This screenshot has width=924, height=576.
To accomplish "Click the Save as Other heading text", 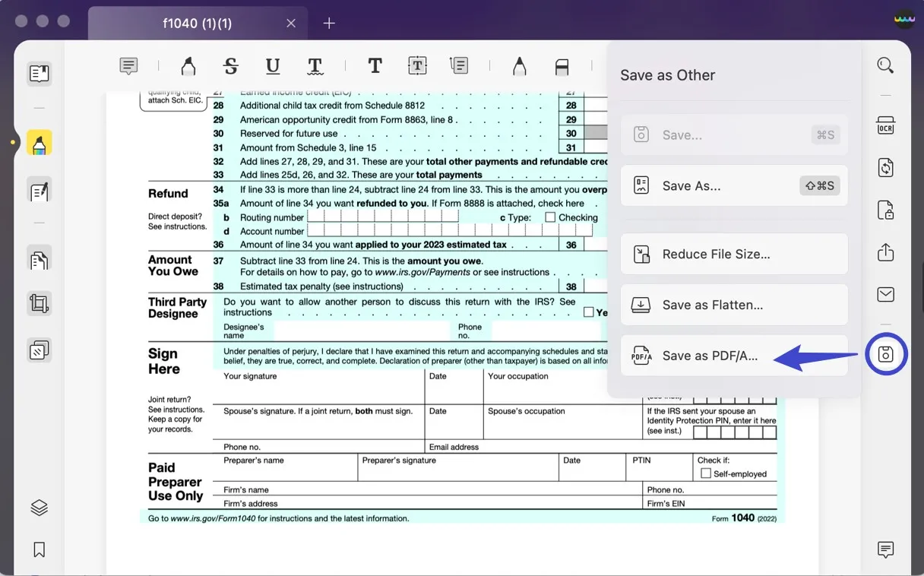I will pos(667,75).
